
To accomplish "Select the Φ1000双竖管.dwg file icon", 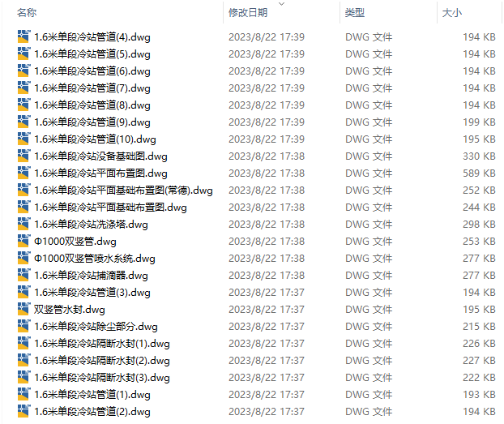I will tap(23, 241).
